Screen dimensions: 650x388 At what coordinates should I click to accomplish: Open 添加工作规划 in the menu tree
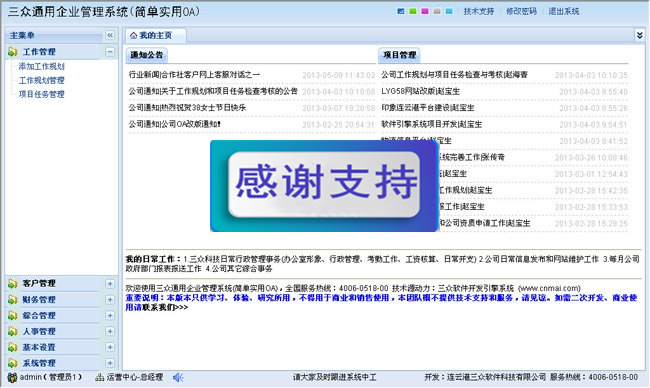point(41,66)
